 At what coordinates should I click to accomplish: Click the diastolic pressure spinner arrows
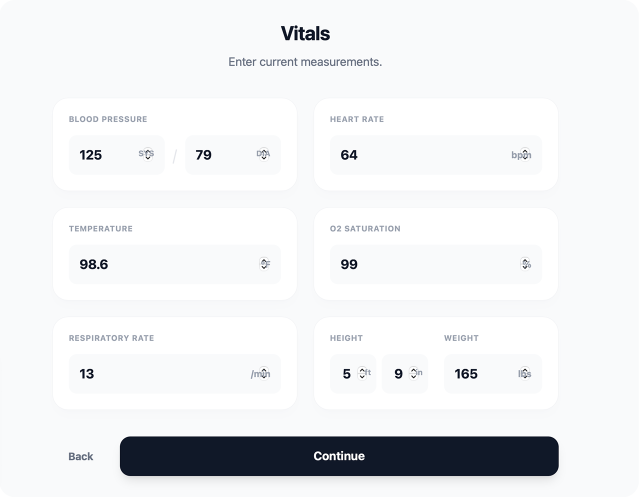[x=265, y=155]
